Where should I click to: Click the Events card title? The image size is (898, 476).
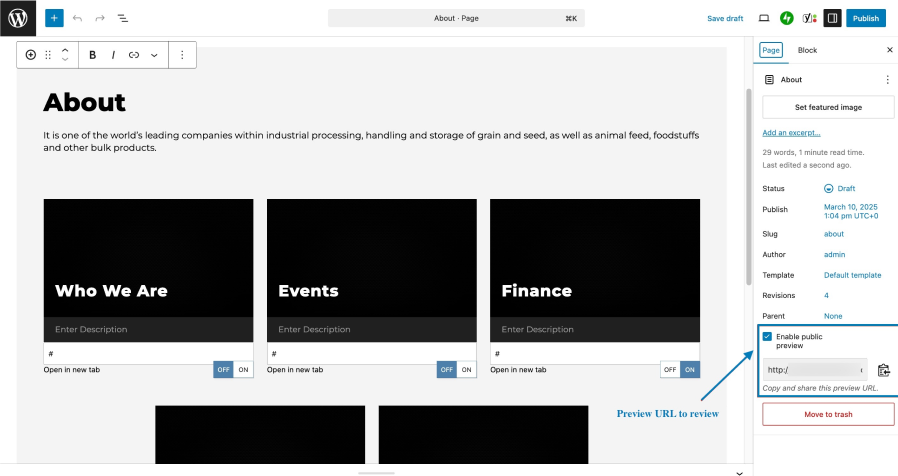pos(308,291)
